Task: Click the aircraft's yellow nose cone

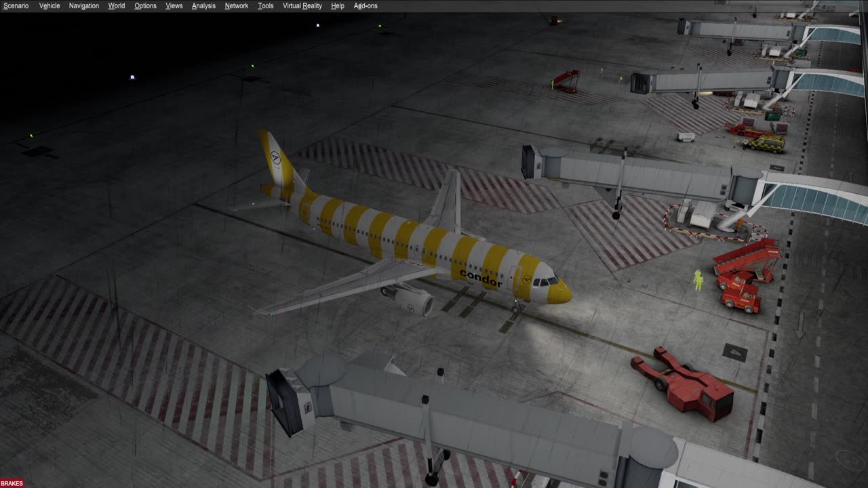Action: [560, 292]
